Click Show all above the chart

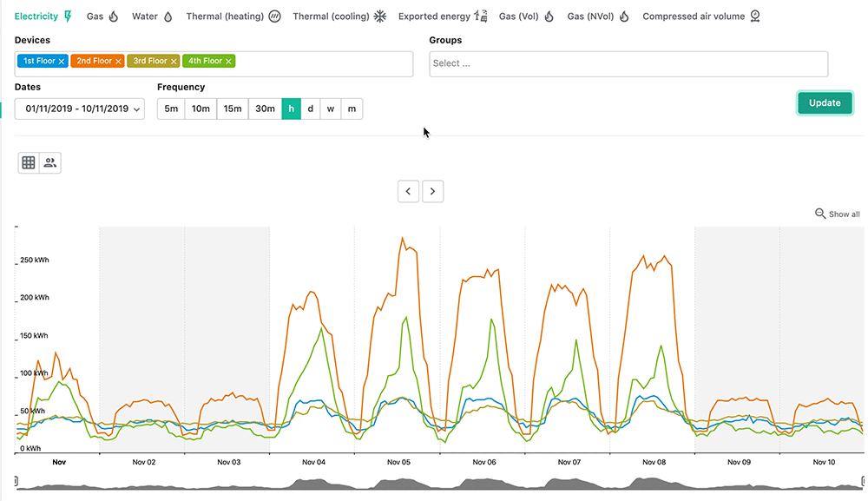coord(843,214)
